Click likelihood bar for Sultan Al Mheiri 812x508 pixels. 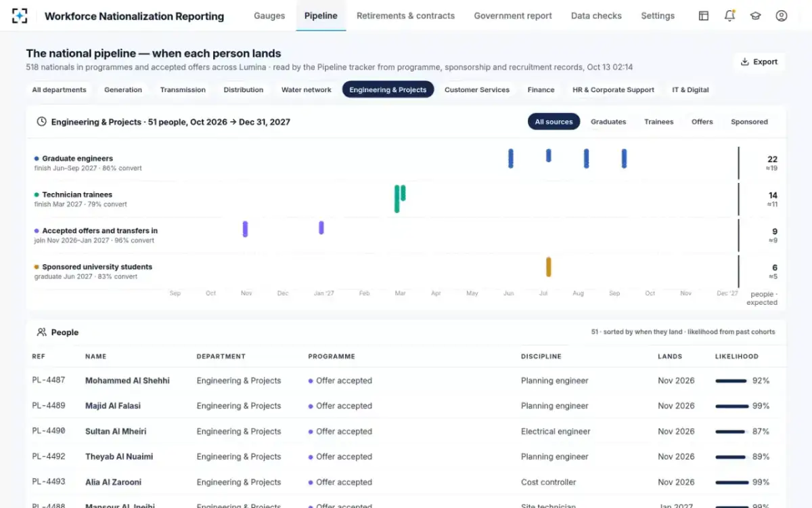coord(731,432)
